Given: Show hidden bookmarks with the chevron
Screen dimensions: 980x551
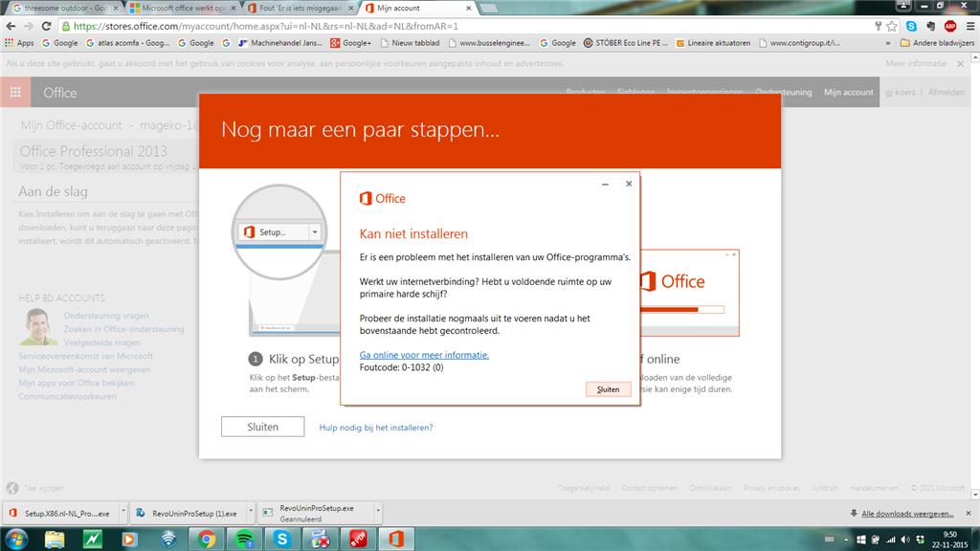Looking at the screenshot, I should coord(888,43).
